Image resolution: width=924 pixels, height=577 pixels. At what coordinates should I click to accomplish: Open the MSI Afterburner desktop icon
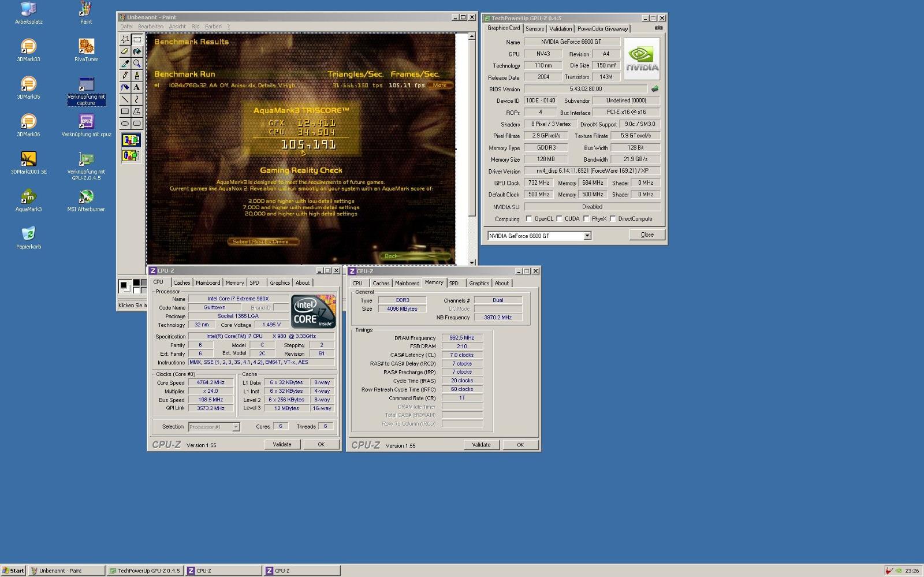pos(86,200)
